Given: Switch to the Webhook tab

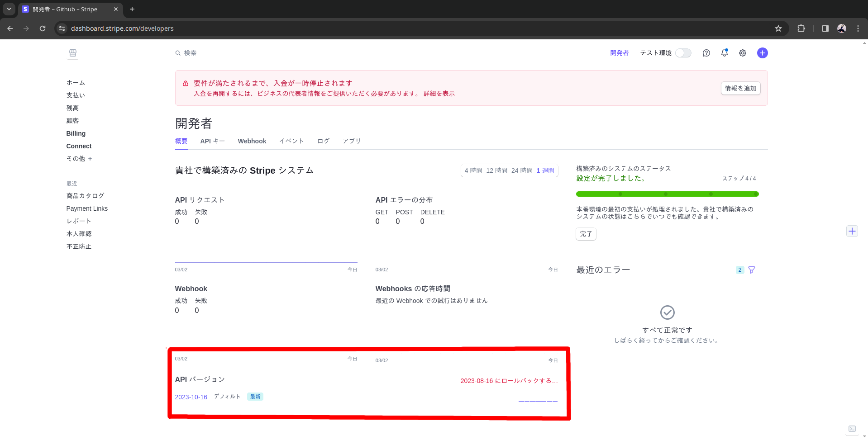Looking at the screenshot, I should (x=252, y=141).
